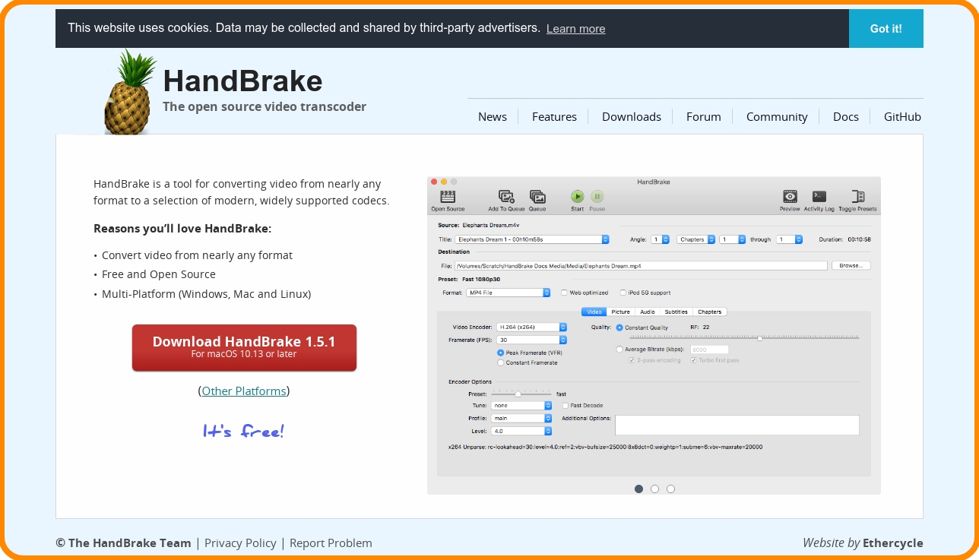The width and height of the screenshot is (979, 560).
Task: Click the destination File path field
Action: pos(641,266)
